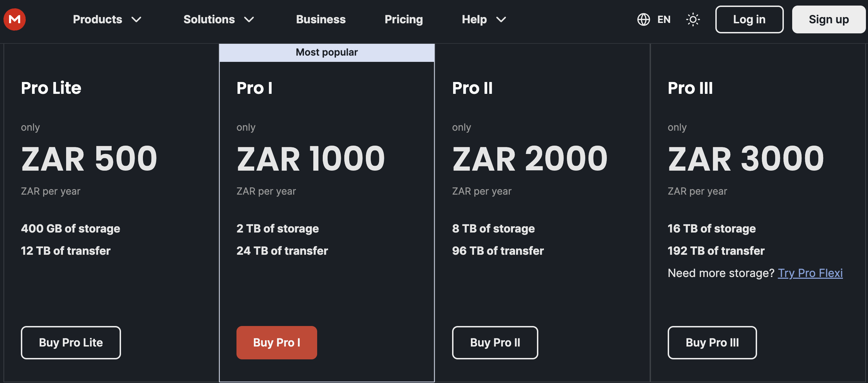Expand the Help dropdown chevron
The height and width of the screenshot is (383, 868).
click(x=501, y=19)
